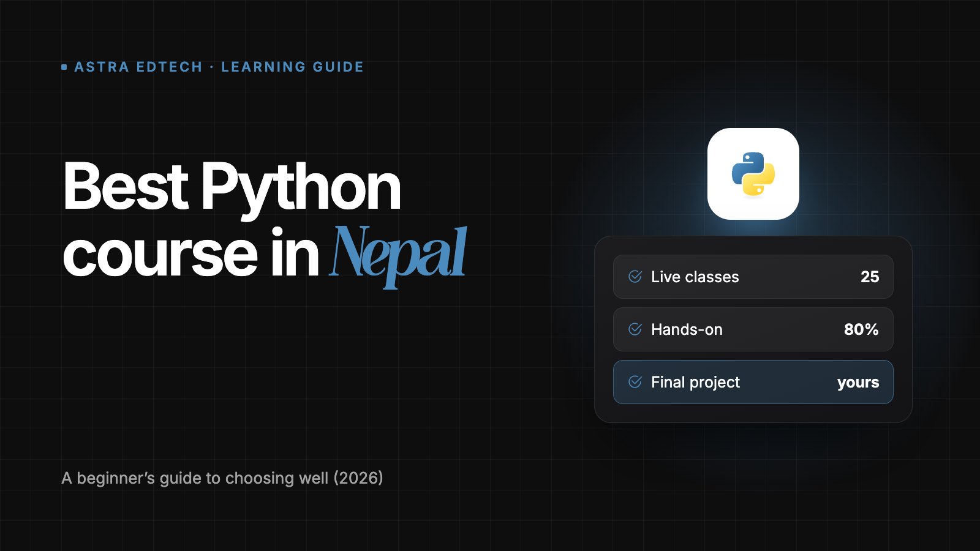Click the ASTRA EDTECH · LEARNING GUIDE header text
The width and height of the screenshot is (980, 551).
click(x=219, y=67)
